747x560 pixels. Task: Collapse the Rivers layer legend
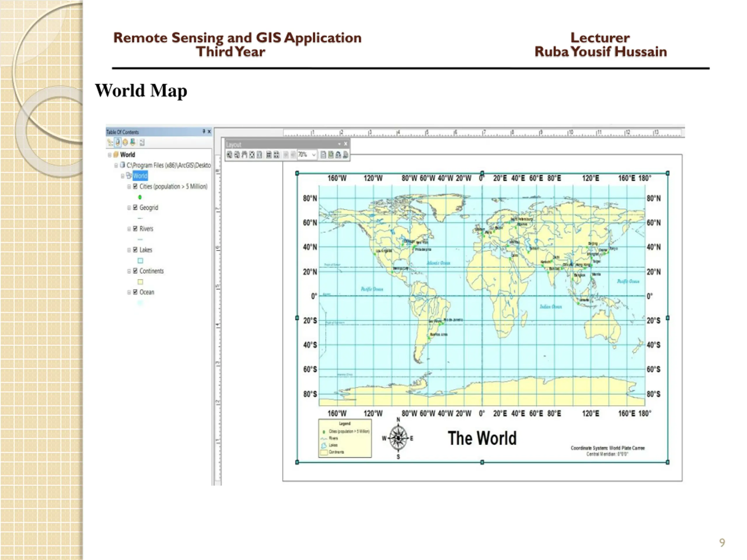click(129, 229)
